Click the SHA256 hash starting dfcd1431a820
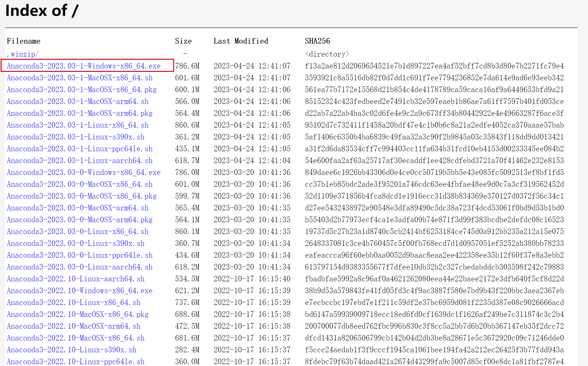The image size is (588, 366). click(x=434, y=338)
